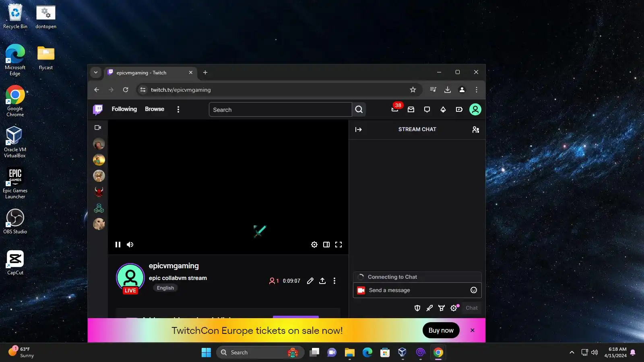Viewport: 644px width, 362px height.
Task: Click the STREAM CHAT header text
Action: click(417, 129)
